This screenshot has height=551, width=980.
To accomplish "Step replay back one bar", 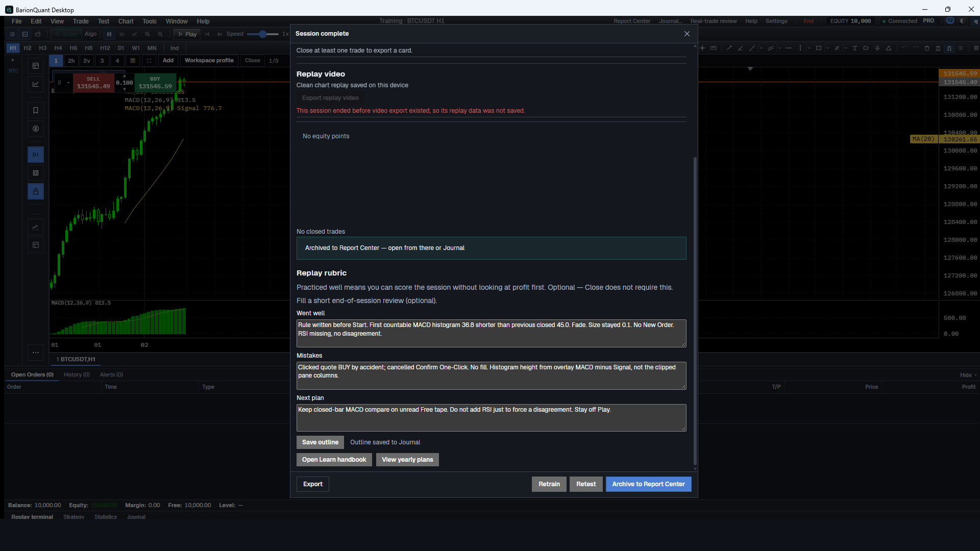I will coord(207,34).
